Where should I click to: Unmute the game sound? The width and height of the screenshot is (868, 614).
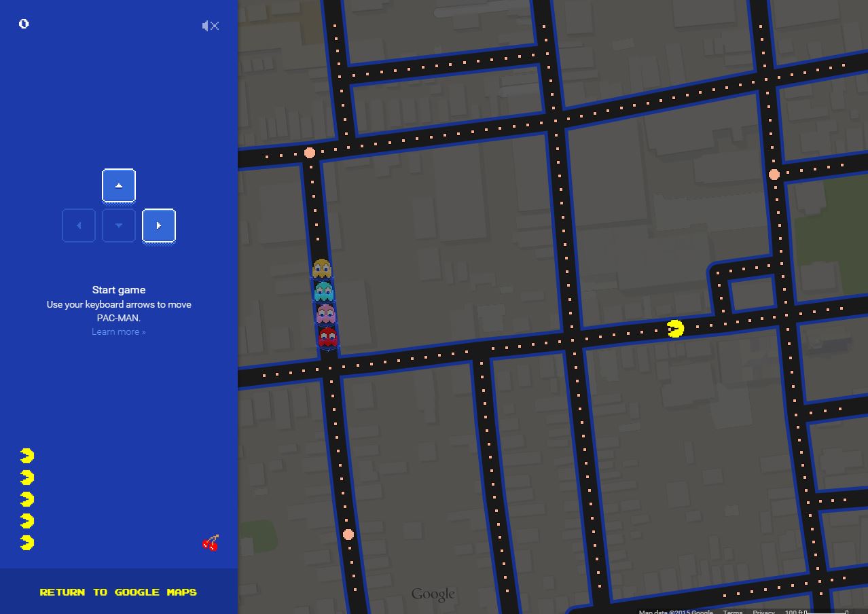(211, 26)
